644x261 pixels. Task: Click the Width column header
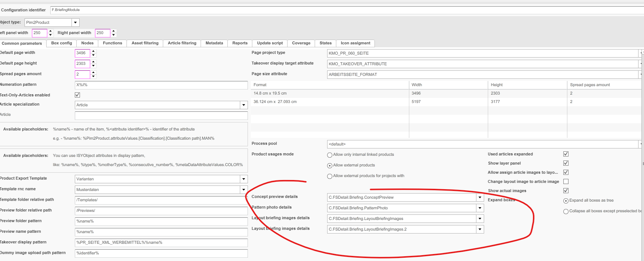tap(417, 85)
